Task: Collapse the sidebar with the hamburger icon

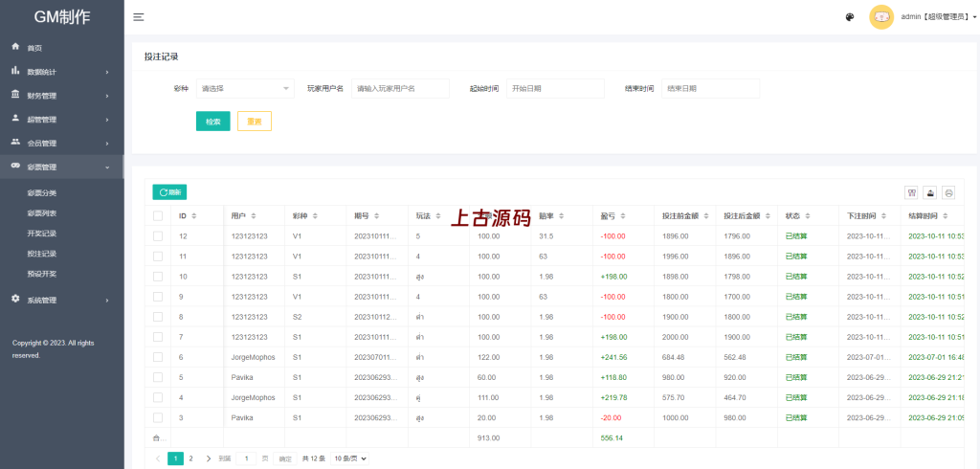Action: pos(139,17)
